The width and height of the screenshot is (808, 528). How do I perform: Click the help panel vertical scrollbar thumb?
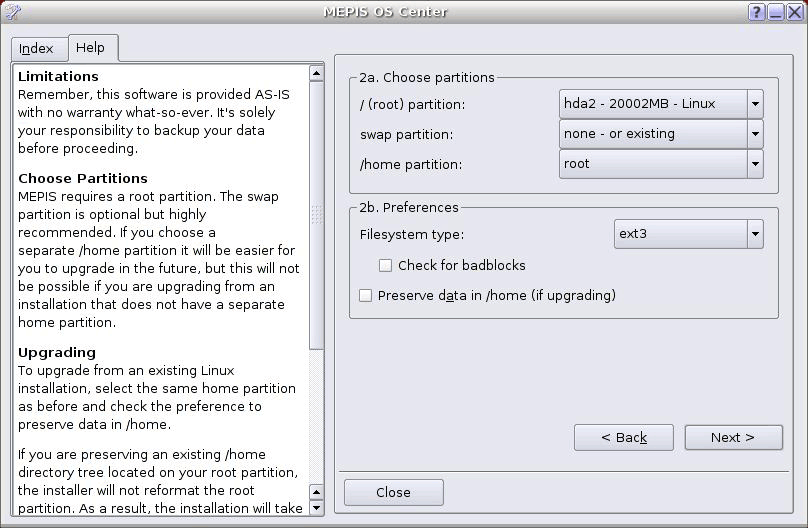[x=316, y=215]
